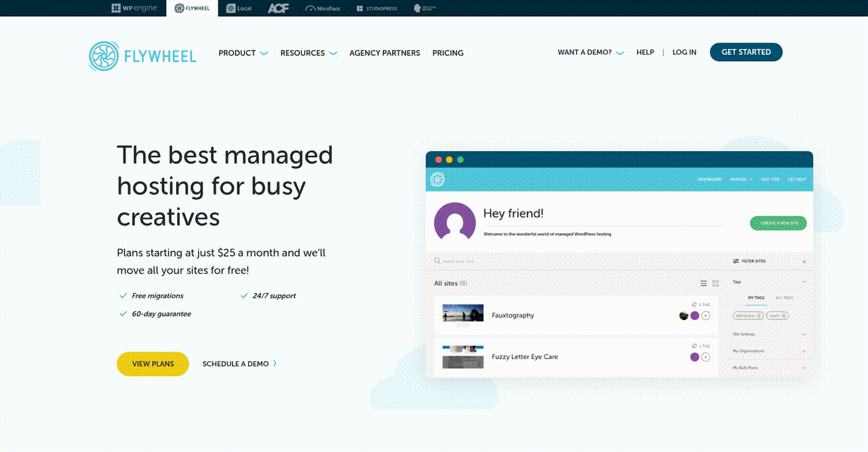The image size is (868, 452).
Task: Select the client tag pill
Action: [x=777, y=315]
